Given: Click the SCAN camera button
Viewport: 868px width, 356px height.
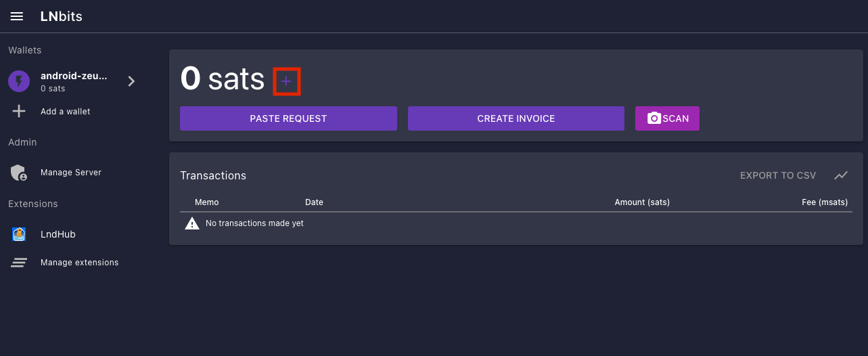Looking at the screenshot, I should click(x=667, y=118).
